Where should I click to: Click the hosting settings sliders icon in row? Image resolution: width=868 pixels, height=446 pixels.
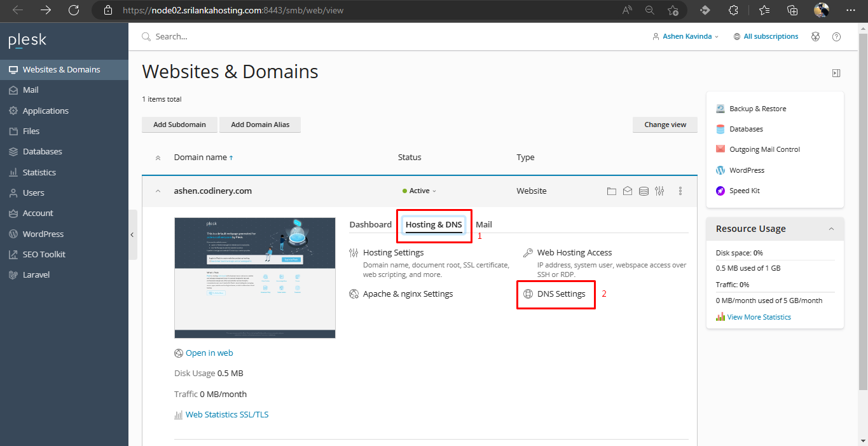pyautogui.click(x=659, y=191)
